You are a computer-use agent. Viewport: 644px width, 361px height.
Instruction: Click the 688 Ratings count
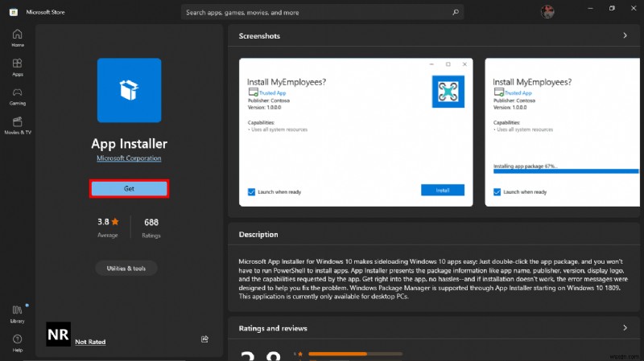[x=151, y=223]
